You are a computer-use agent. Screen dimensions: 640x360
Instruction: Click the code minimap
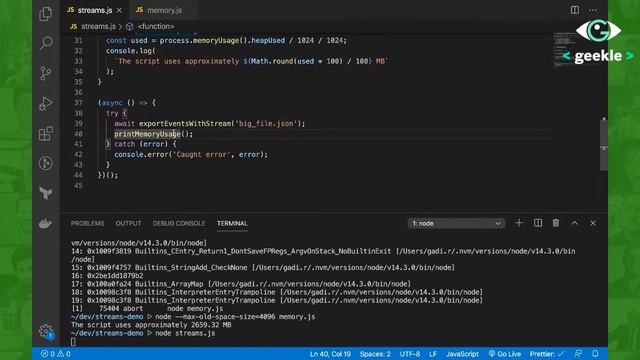[x=576, y=50]
